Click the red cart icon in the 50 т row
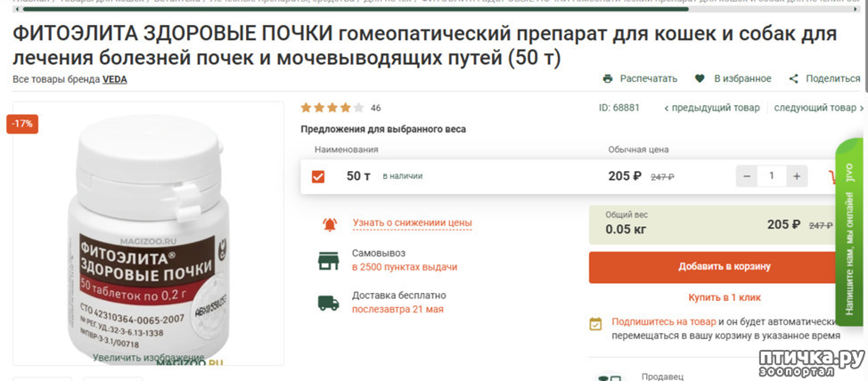Image resolution: width=868 pixels, height=381 pixels. coord(832,177)
